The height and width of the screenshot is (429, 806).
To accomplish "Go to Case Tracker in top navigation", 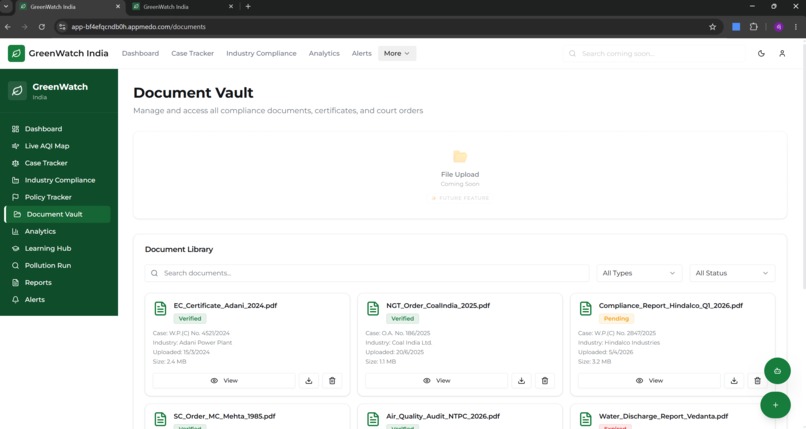I will tap(192, 53).
